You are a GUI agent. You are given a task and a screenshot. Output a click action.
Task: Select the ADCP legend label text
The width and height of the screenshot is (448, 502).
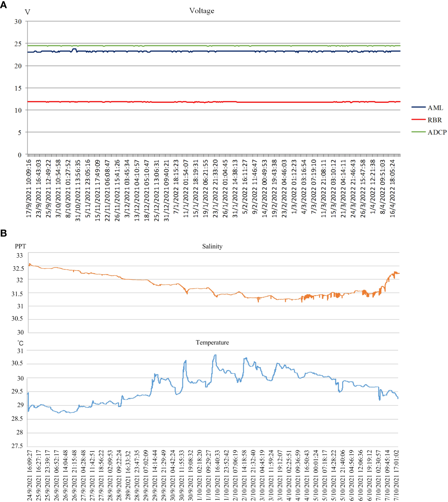(x=437, y=132)
